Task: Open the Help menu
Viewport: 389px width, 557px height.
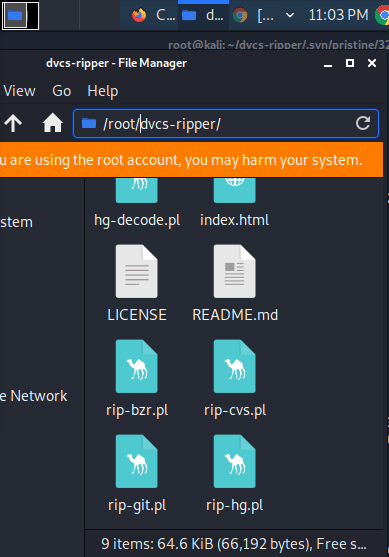Action: [x=103, y=91]
